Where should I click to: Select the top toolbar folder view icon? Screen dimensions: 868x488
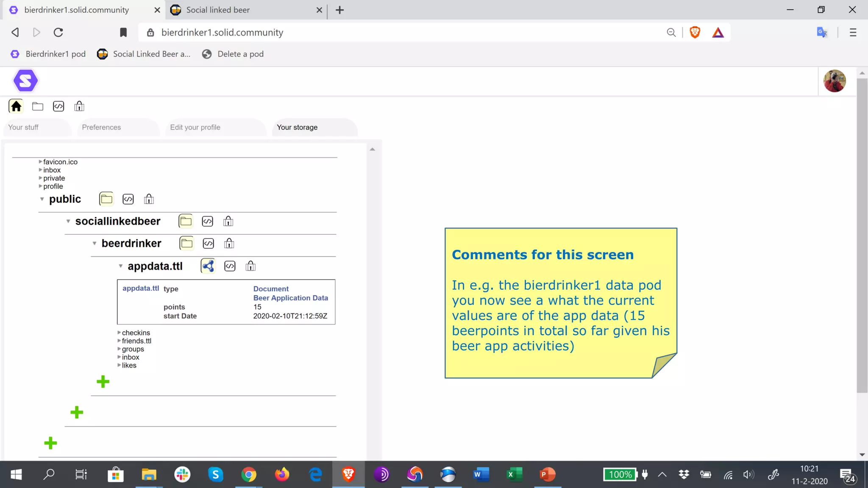click(x=38, y=106)
